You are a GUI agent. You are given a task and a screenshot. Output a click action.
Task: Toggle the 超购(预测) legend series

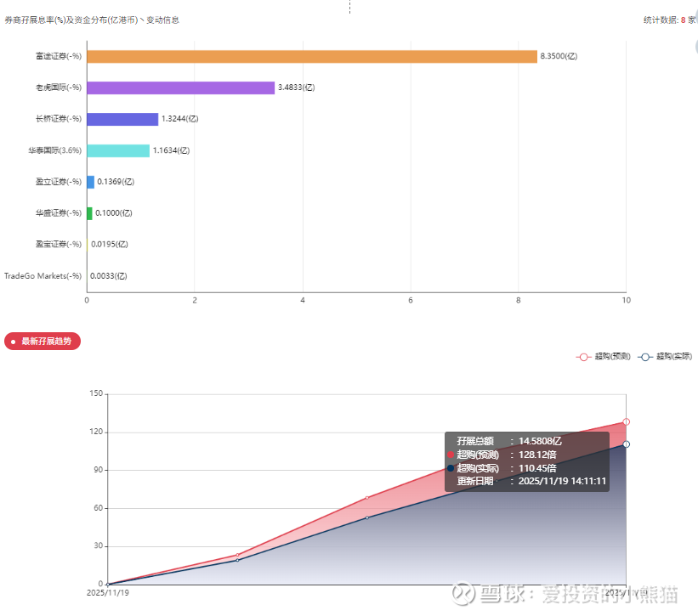603,356
